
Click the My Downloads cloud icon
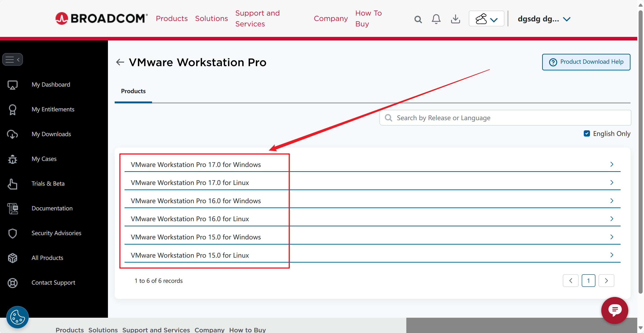(x=12, y=134)
